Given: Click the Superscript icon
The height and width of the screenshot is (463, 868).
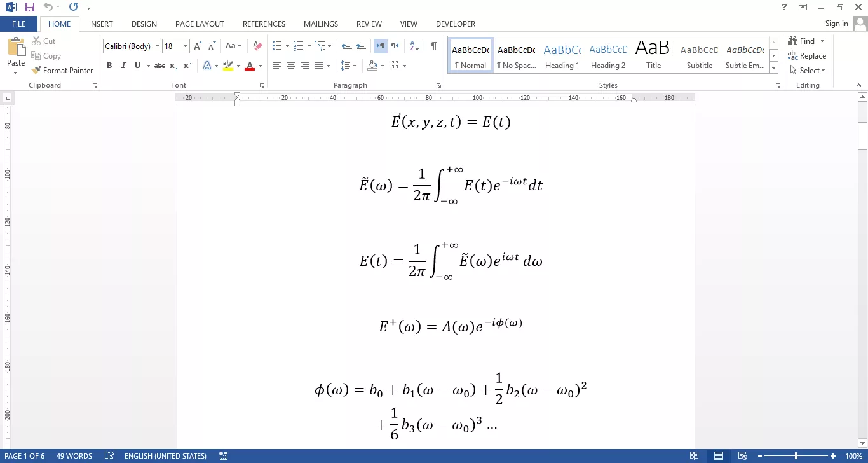Looking at the screenshot, I should pyautogui.click(x=187, y=66).
